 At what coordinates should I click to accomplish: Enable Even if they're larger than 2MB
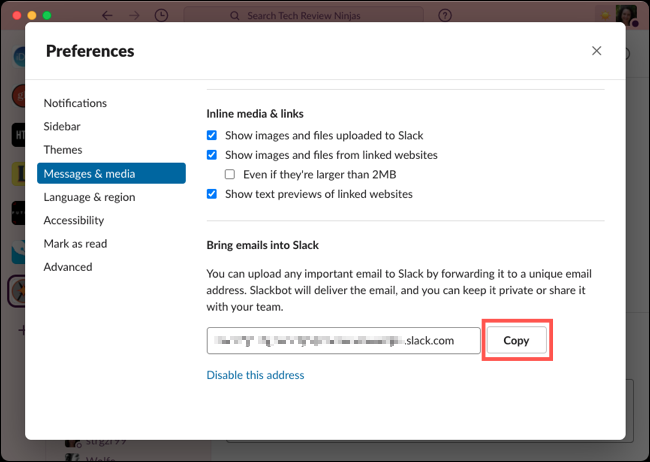tap(230, 174)
